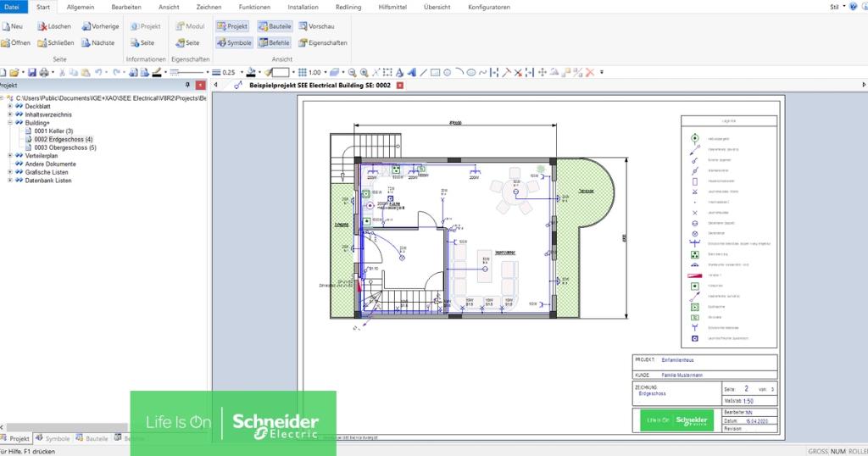Click the zoom out magnifier icon
The image size is (868, 456).
coord(352,72)
